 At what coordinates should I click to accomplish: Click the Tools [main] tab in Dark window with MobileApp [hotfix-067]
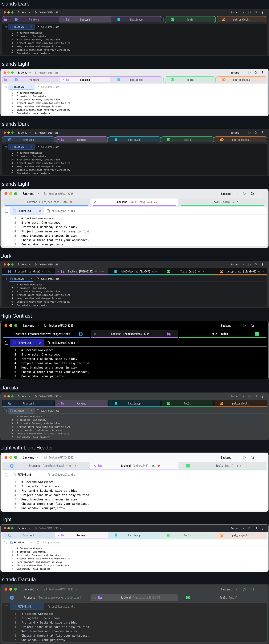(187, 272)
